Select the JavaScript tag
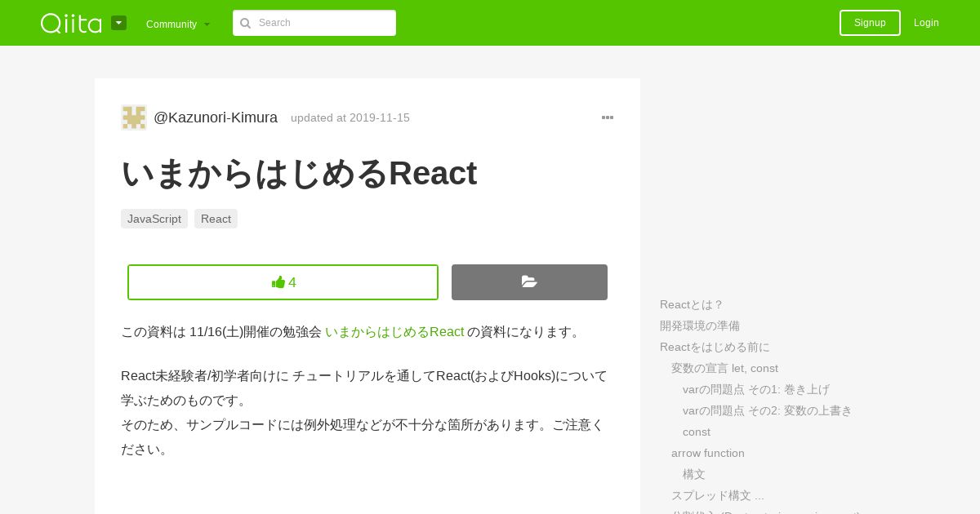 tap(154, 219)
